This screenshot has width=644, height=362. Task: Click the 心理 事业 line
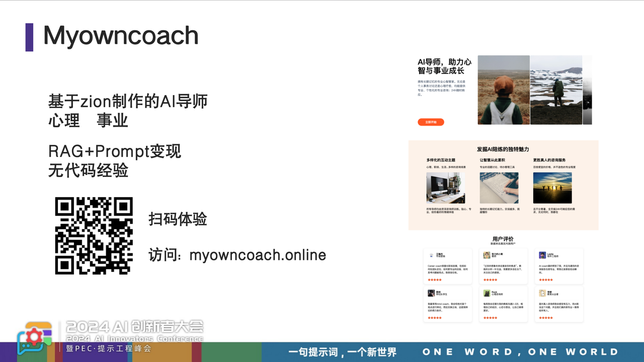[88, 121]
